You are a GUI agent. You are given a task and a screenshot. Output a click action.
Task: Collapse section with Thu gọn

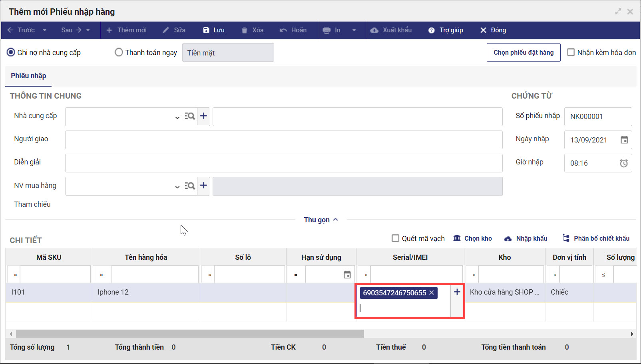pyautogui.click(x=320, y=220)
